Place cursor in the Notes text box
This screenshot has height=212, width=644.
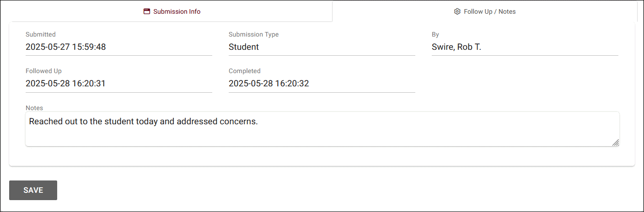pos(320,134)
